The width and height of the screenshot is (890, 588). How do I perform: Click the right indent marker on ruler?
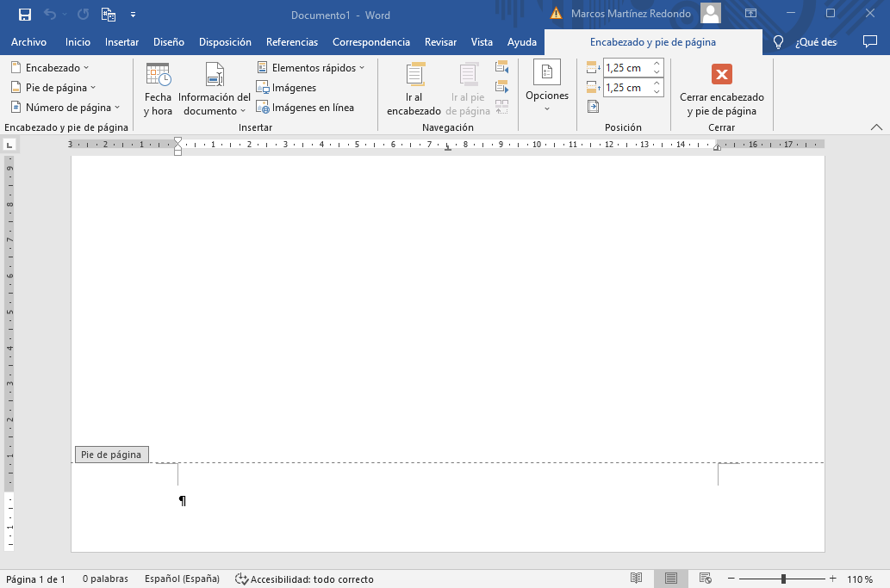point(718,147)
